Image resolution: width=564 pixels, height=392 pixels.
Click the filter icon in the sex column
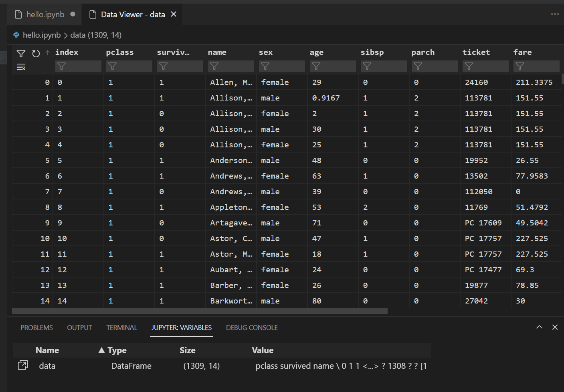point(265,66)
